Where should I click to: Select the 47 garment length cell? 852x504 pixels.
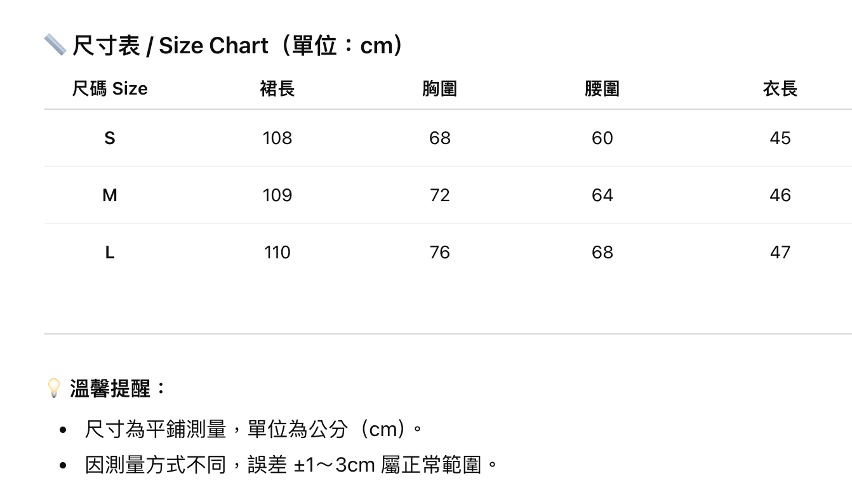(x=780, y=253)
